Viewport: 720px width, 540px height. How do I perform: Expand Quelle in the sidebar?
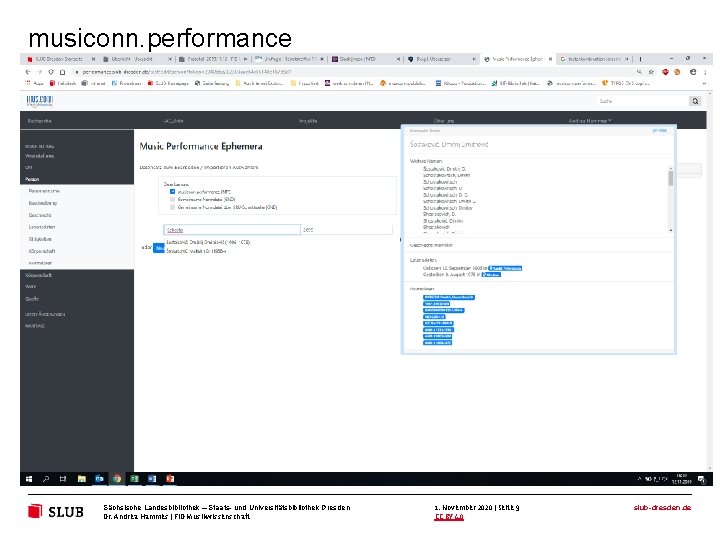32,298
